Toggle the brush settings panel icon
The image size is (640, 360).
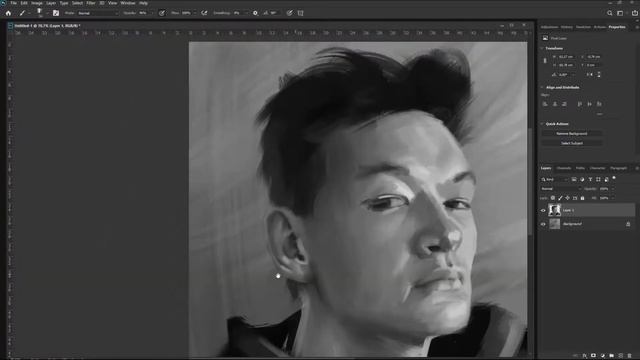coord(56,13)
